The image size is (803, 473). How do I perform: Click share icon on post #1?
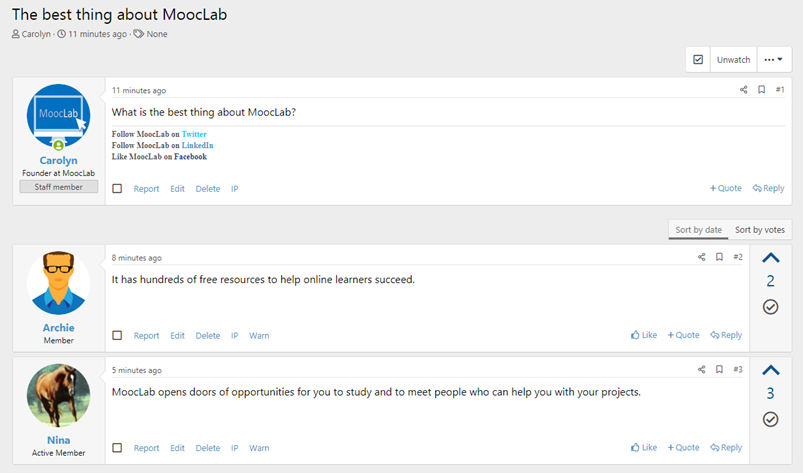click(744, 90)
